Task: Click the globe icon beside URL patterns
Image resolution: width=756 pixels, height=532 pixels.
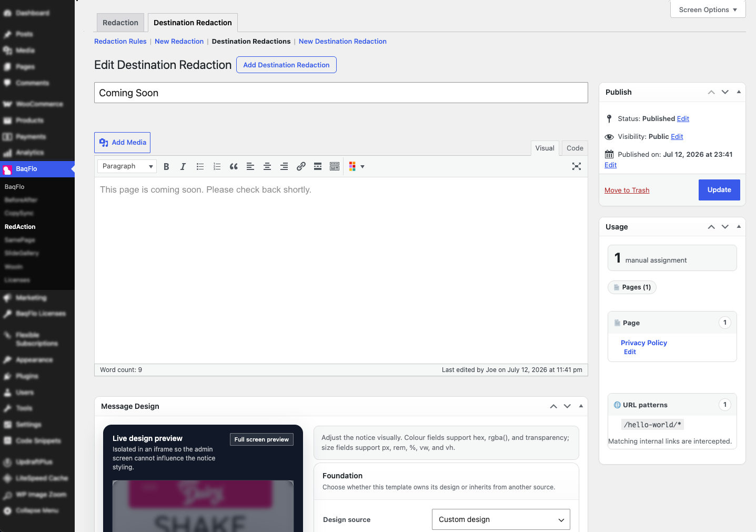Action: pyautogui.click(x=618, y=405)
